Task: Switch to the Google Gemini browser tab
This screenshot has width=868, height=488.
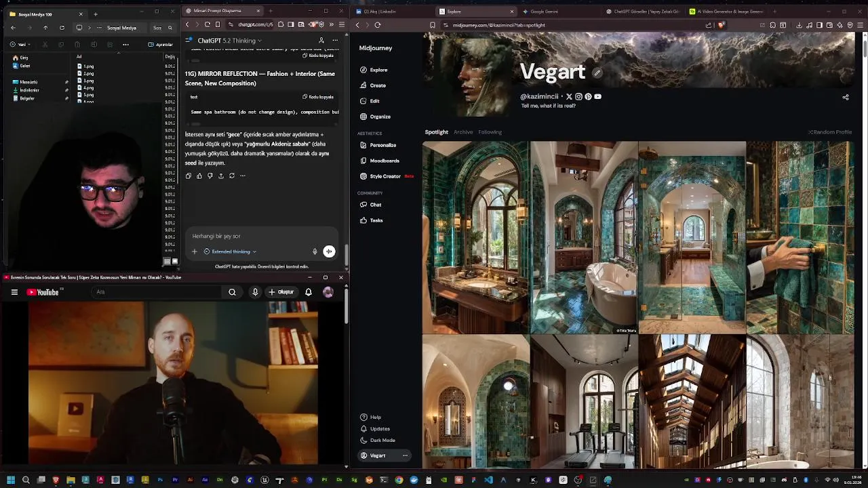Action: click(x=559, y=12)
